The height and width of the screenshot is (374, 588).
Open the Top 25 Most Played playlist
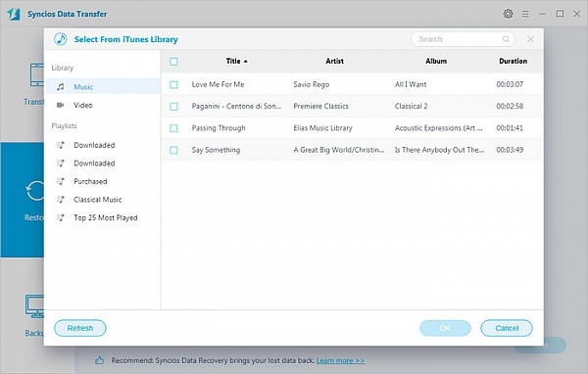click(x=106, y=217)
